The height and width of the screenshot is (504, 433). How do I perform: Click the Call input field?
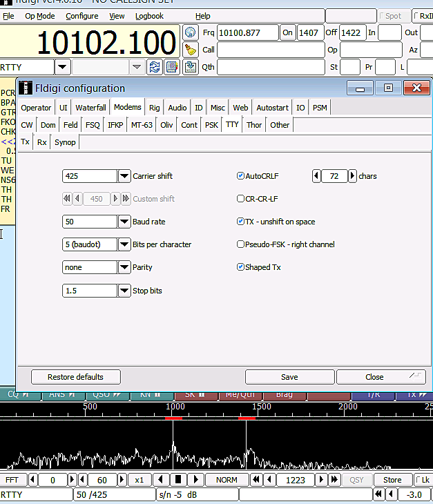coord(271,50)
